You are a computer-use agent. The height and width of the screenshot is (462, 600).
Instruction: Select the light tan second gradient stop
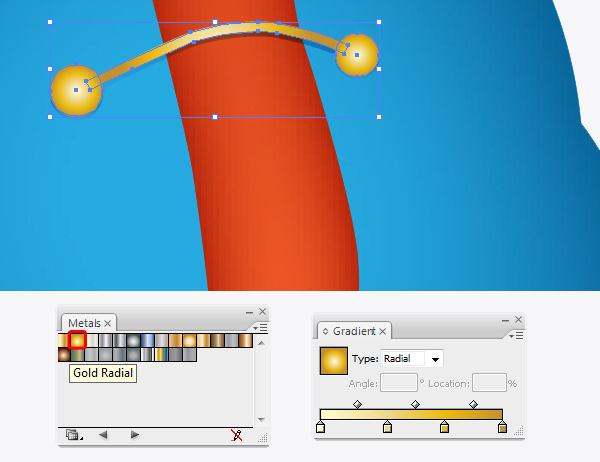click(387, 427)
